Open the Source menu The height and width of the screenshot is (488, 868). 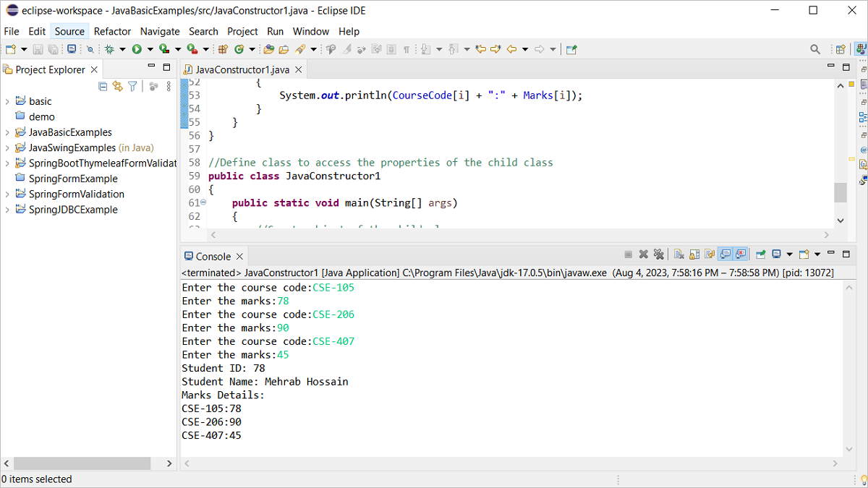coord(69,31)
